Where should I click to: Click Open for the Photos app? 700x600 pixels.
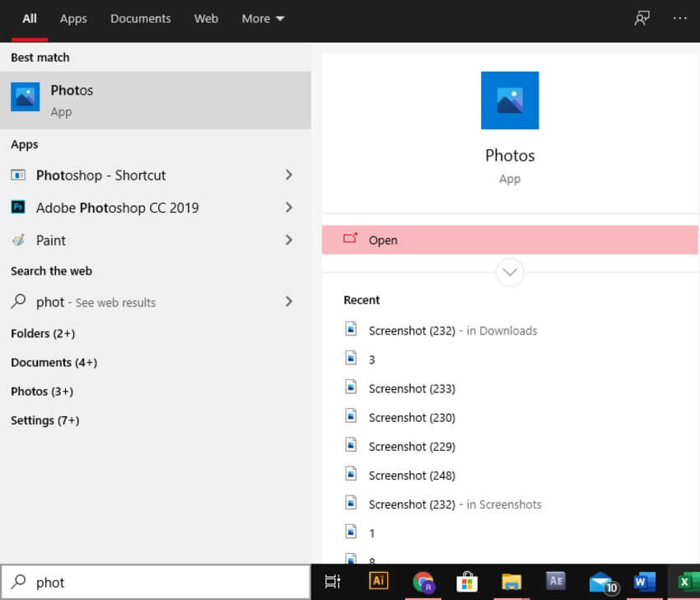tap(510, 240)
